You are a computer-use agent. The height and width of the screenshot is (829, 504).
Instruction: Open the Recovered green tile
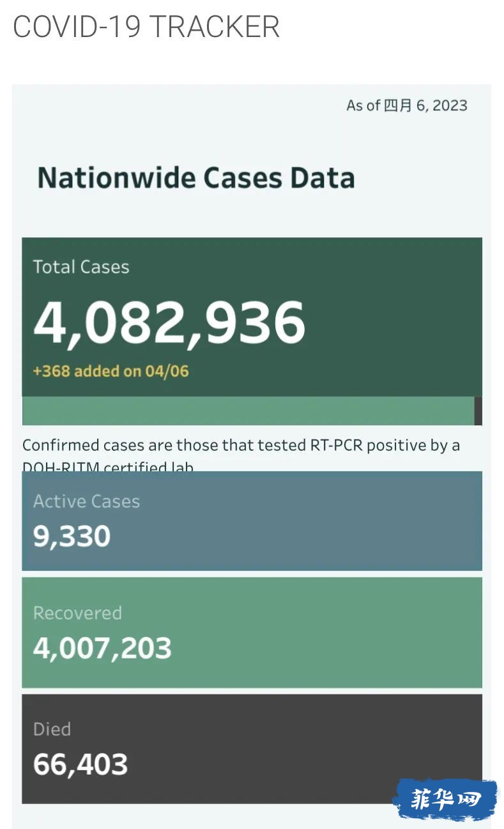252,632
